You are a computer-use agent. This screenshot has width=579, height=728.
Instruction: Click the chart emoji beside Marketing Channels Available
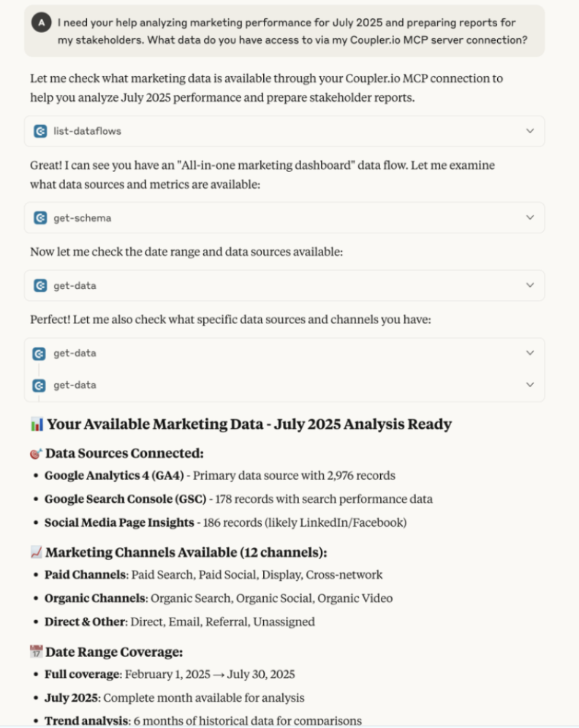pos(37,552)
